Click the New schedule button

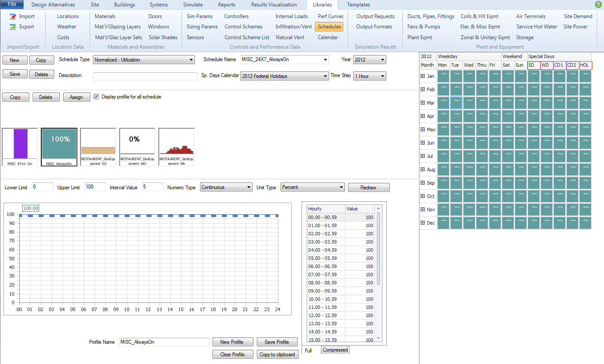point(15,60)
